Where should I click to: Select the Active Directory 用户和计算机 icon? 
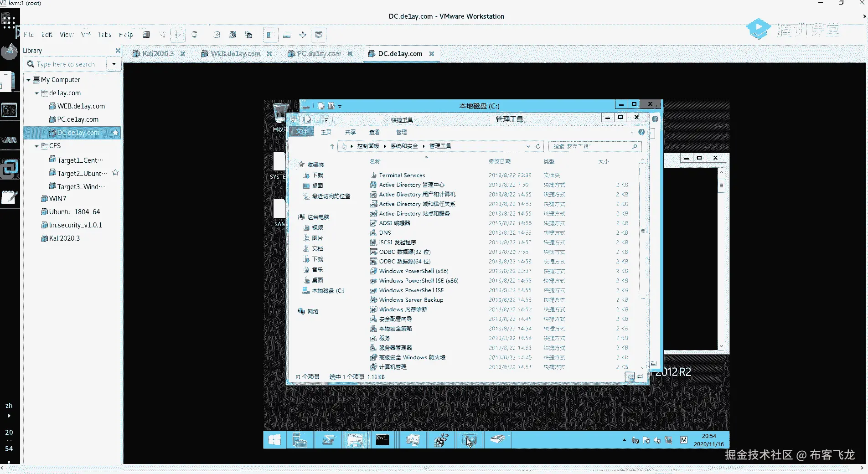pos(373,195)
